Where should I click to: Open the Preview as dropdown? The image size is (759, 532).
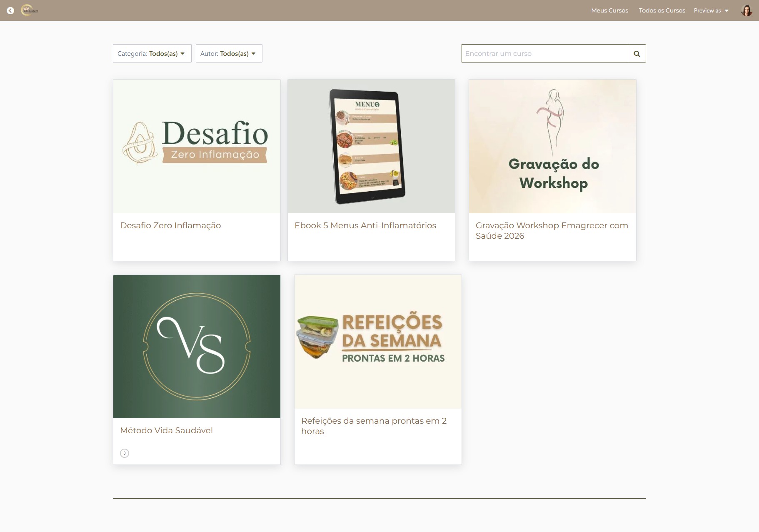click(x=711, y=10)
